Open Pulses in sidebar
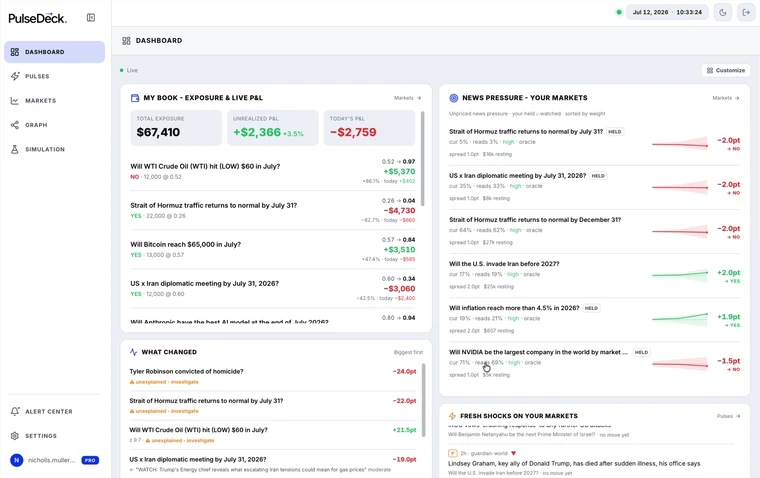Viewport: 760px width, 478px height. coord(54,76)
